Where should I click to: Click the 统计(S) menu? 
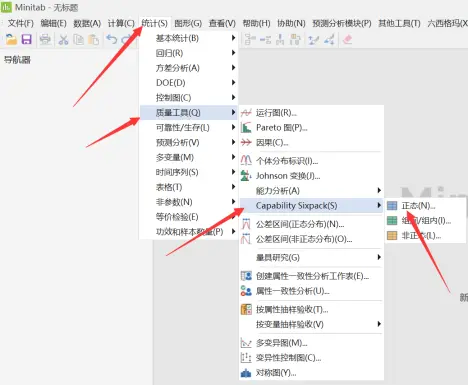click(x=154, y=23)
